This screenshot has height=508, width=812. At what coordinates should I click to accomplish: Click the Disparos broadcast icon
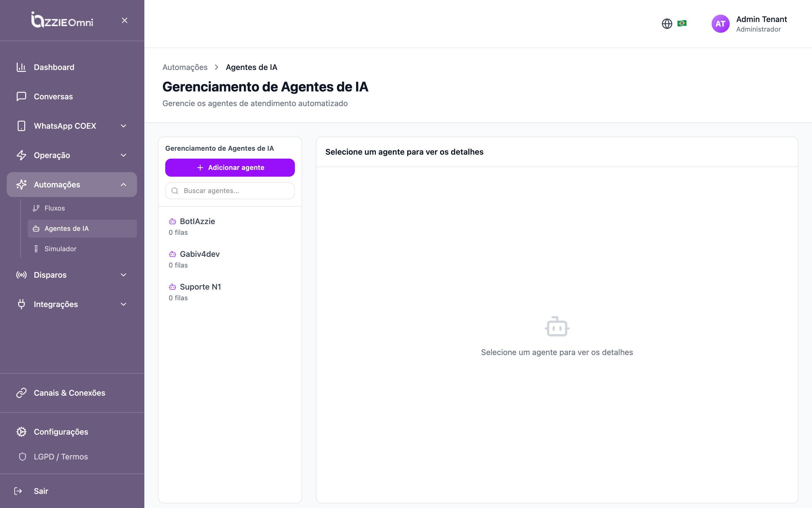(x=21, y=275)
